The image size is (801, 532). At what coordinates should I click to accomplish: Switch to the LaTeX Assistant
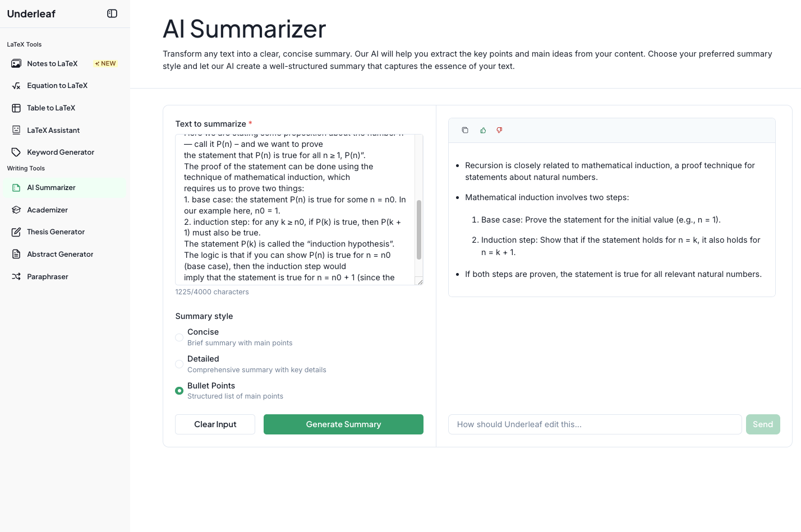(53, 130)
